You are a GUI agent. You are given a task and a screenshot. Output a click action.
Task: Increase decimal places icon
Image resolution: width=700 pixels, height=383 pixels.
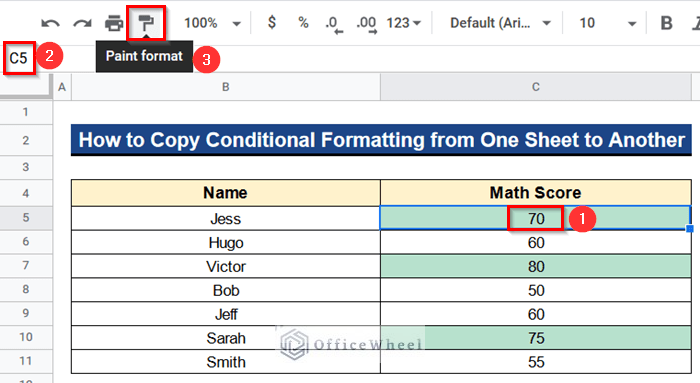point(367,24)
